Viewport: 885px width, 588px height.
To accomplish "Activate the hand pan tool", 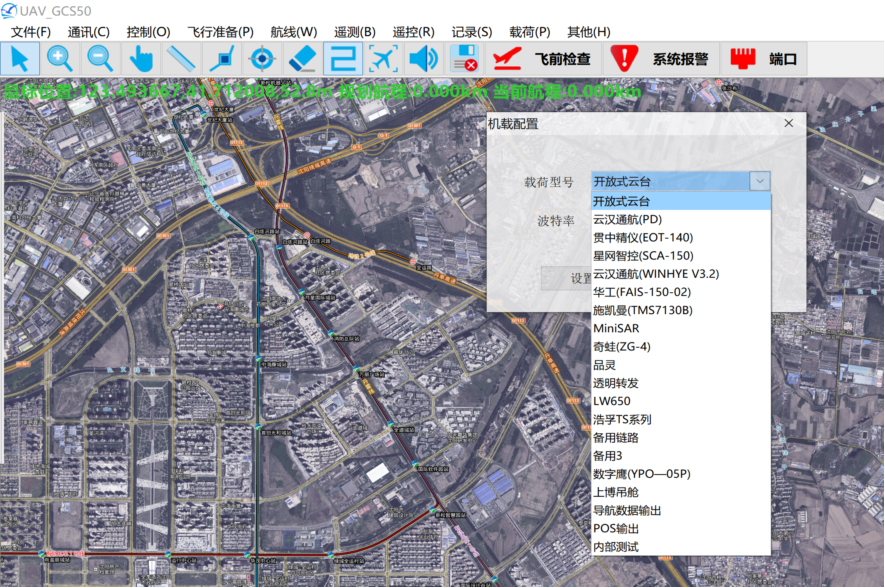I will pos(141,59).
